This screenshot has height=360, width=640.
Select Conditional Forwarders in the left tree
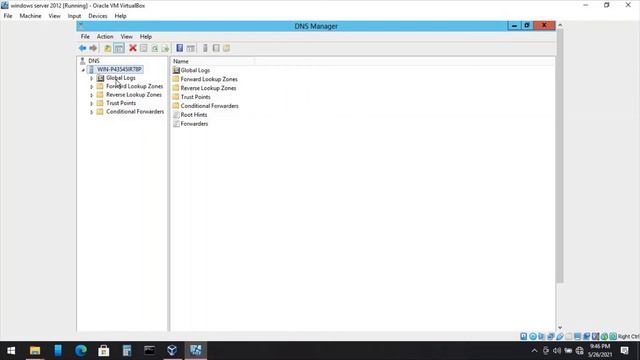point(135,111)
